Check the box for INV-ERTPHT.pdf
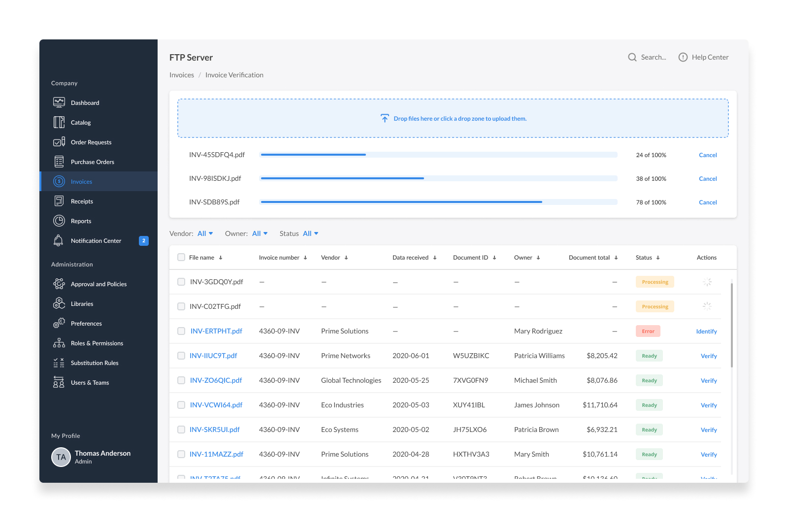 click(x=181, y=331)
